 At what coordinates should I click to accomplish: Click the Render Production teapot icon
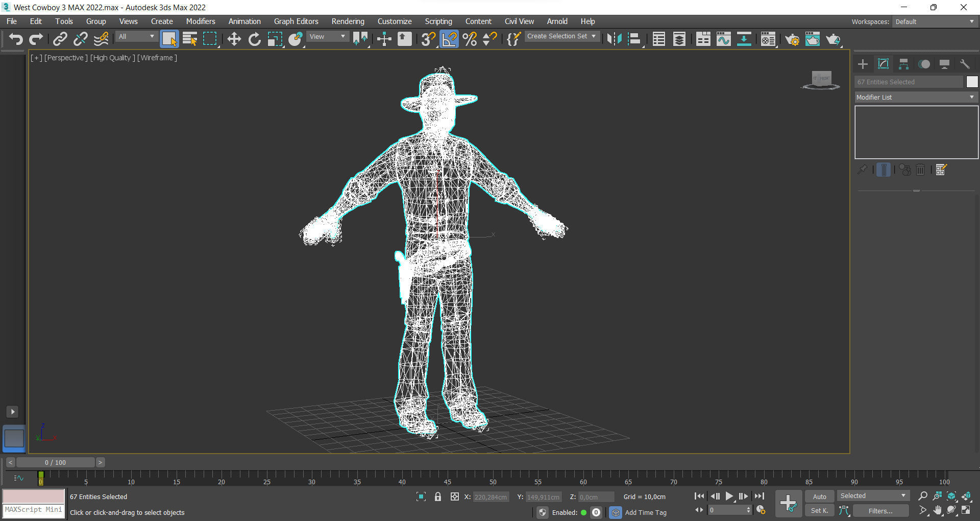833,39
